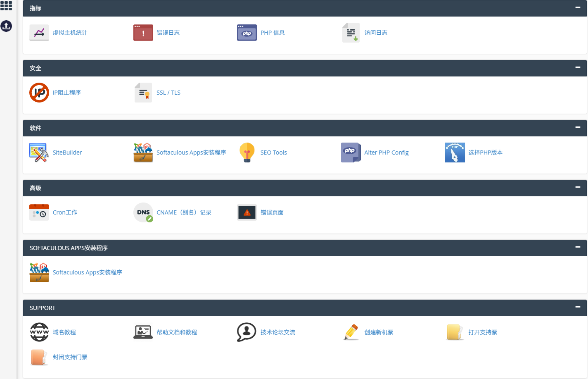588x379 pixels.
Task: Go to 技术论坛交流 forum link
Action: point(277,332)
